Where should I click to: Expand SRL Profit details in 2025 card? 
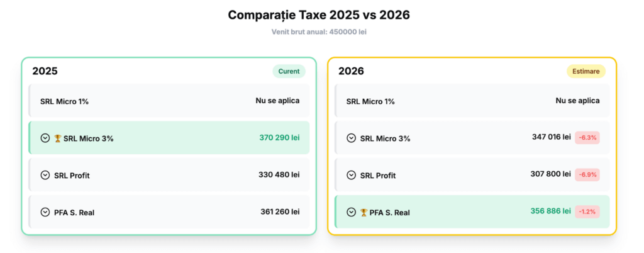coord(45,175)
